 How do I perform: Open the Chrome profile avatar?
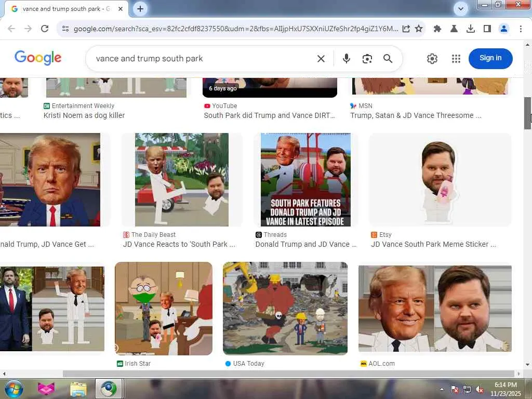(x=504, y=29)
